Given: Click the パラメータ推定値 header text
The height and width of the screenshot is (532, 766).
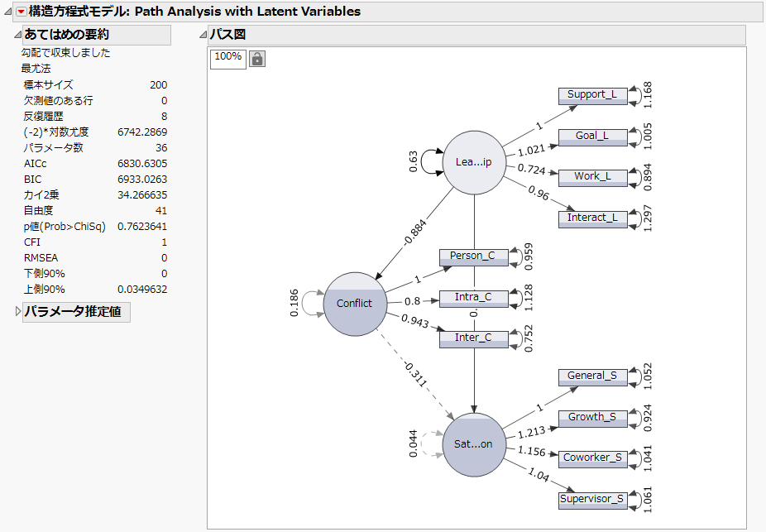Looking at the screenshot, I should click(x=73, y=311).
